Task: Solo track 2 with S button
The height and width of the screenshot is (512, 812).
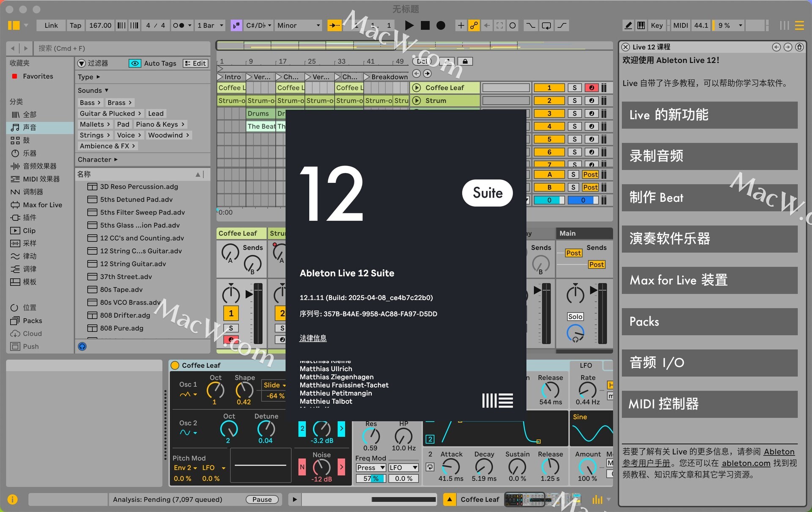Action: click(x=575, y=101)
